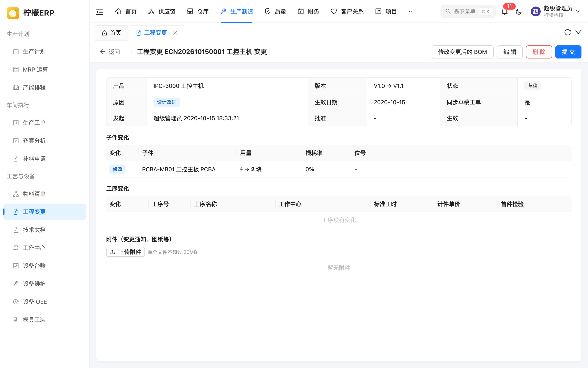
Task: Click the 柠檬ERP logo icon
Action: click(13, 13)
